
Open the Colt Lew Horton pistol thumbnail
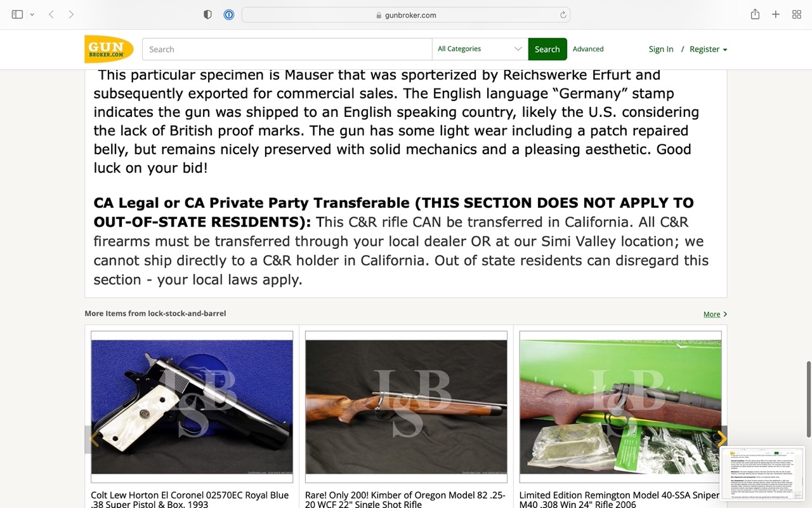pos(192,406)
